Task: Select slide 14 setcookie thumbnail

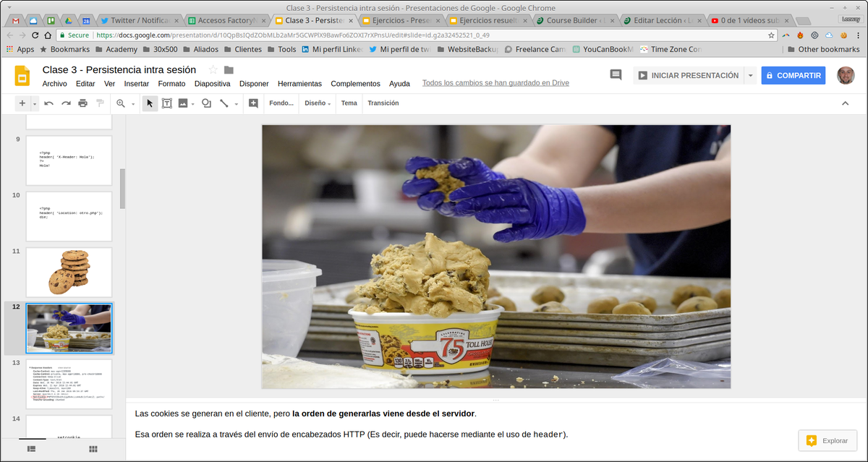Action: [x=69, y=426]
